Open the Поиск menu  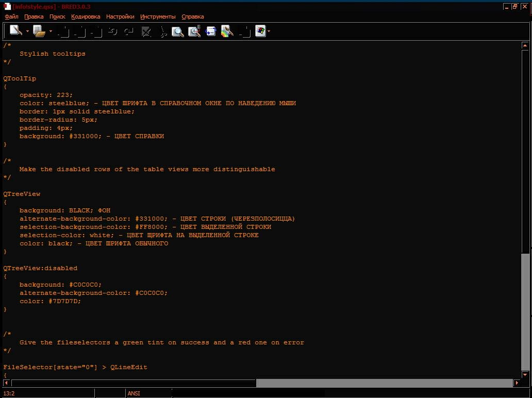pyautogui.click(x=57, y=16)
